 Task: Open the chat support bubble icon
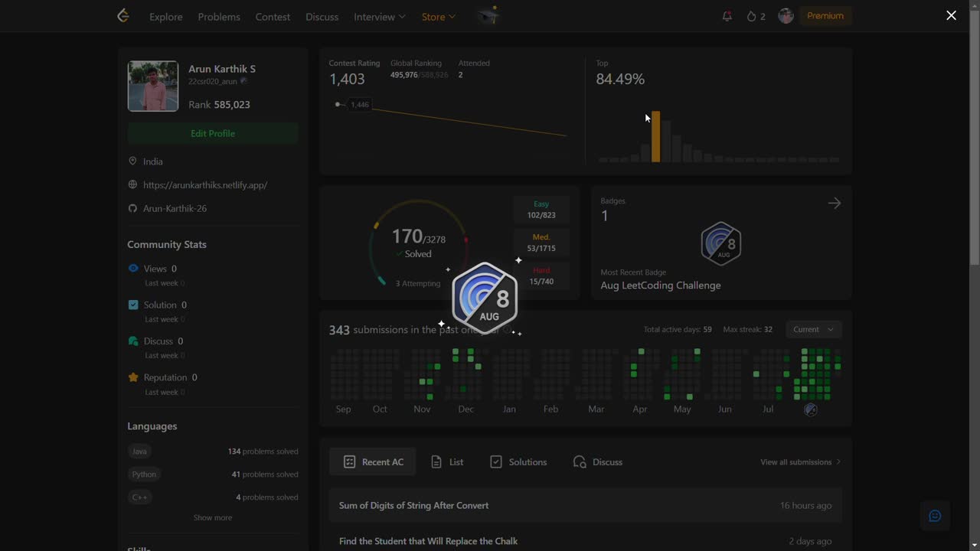(934, 516)
